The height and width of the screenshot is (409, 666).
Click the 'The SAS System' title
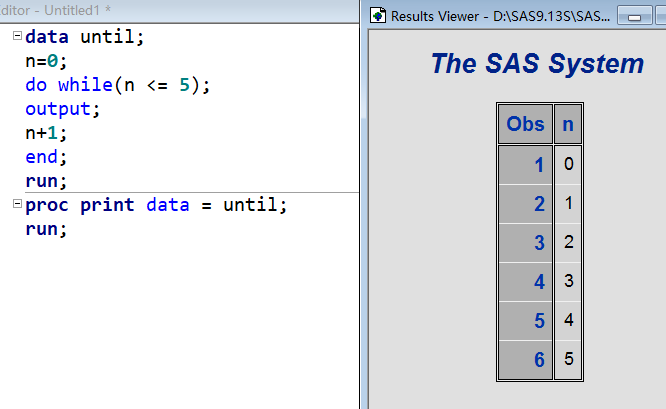pos(537,64)
